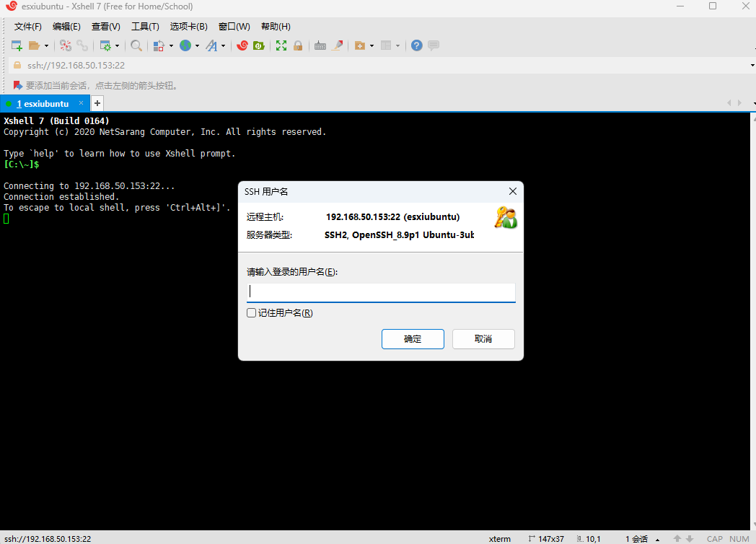Click the greyed Reconnect chain icon

82,46
